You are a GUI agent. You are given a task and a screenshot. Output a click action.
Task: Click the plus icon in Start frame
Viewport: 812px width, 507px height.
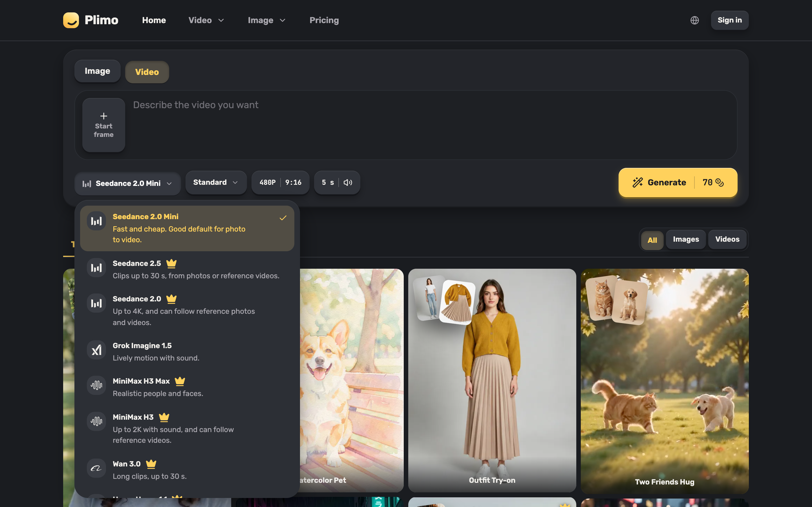[104, 116]
